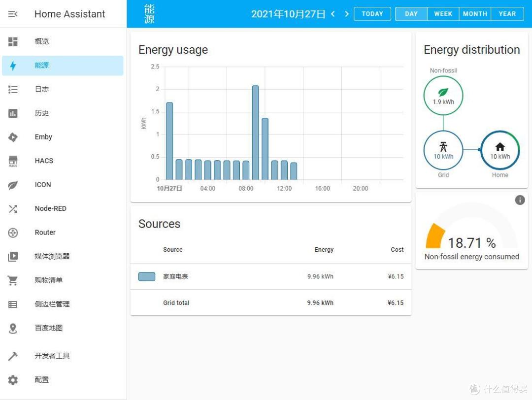This screenshot has height=400, width=532.
Task: Open the Emby sidebar icon
Action: pos(13,137)
